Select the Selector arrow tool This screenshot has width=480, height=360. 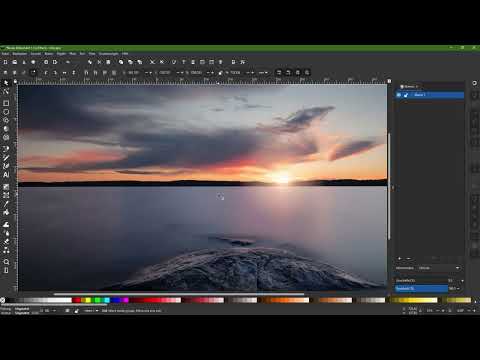[6, 83]
